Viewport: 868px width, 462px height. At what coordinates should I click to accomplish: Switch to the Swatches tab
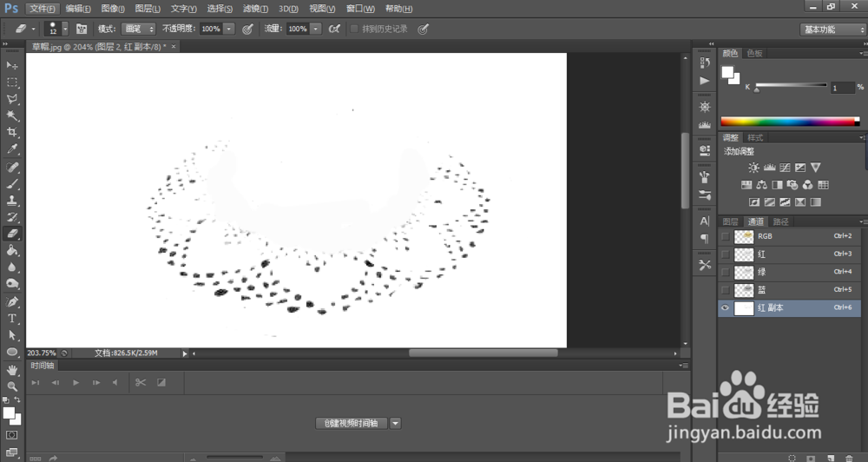(754, 53)
